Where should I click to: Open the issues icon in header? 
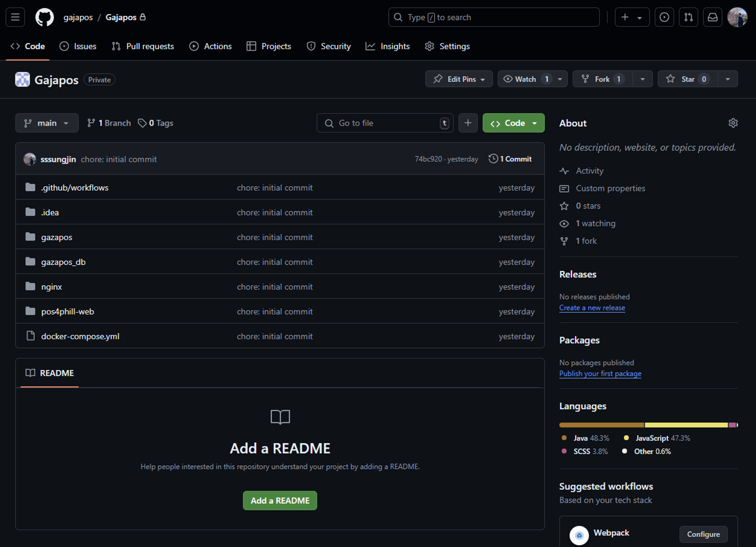click(x=664, y=17)
